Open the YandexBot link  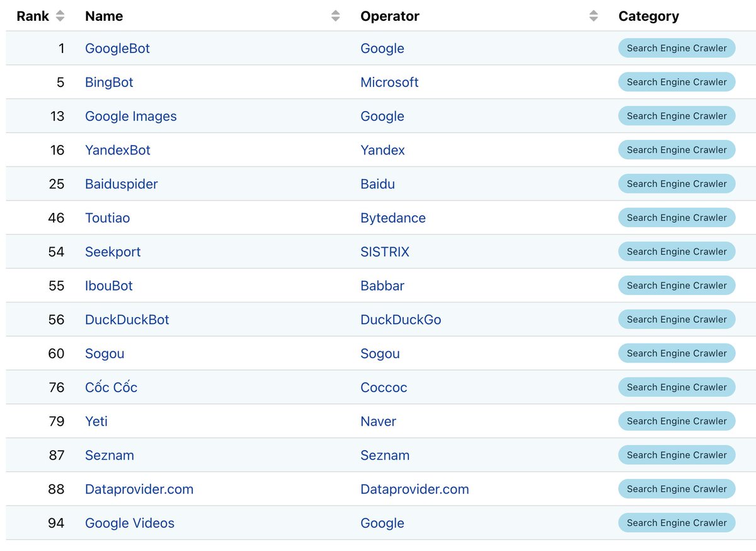(x=118, y=150)
